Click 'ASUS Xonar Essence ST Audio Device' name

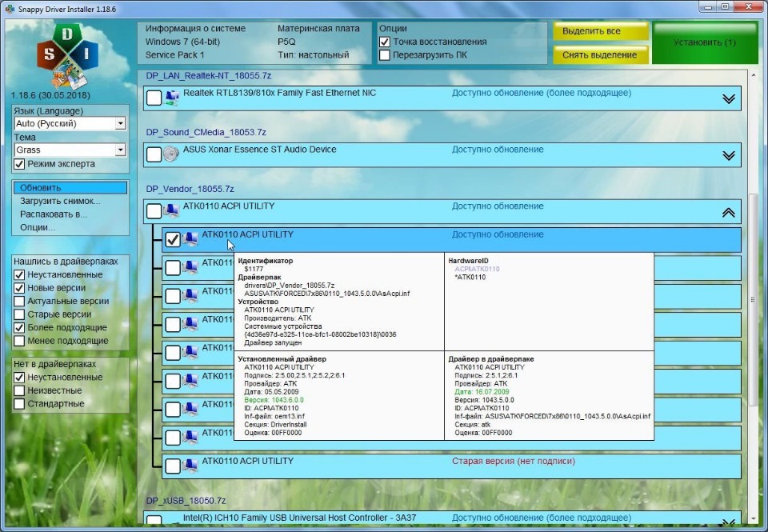tap(259, 150)
